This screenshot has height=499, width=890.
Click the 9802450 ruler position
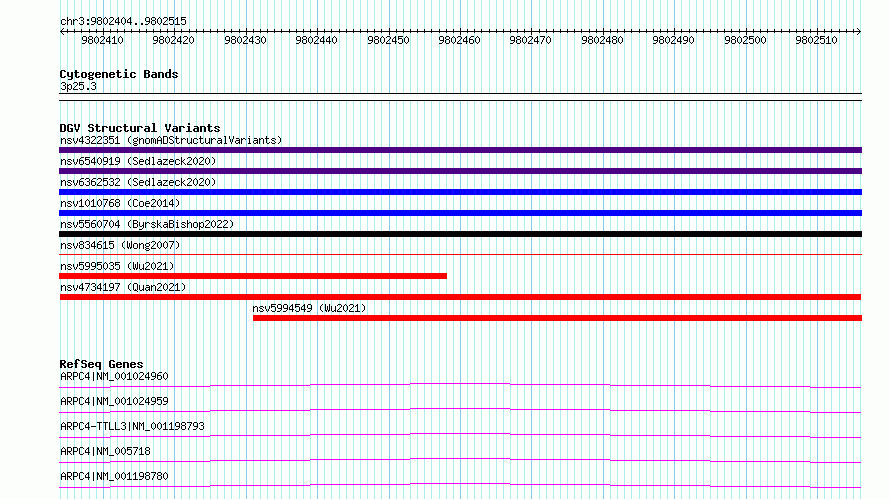point(388,40)
